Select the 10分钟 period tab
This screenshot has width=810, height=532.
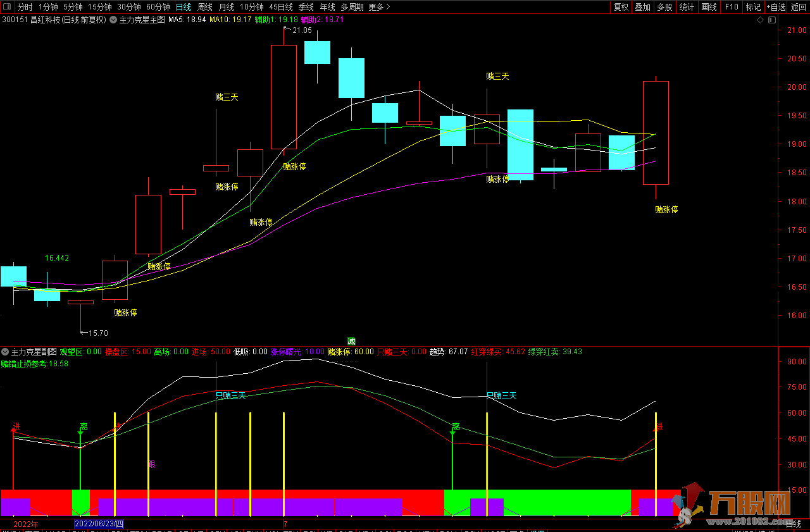pos(252,7)
